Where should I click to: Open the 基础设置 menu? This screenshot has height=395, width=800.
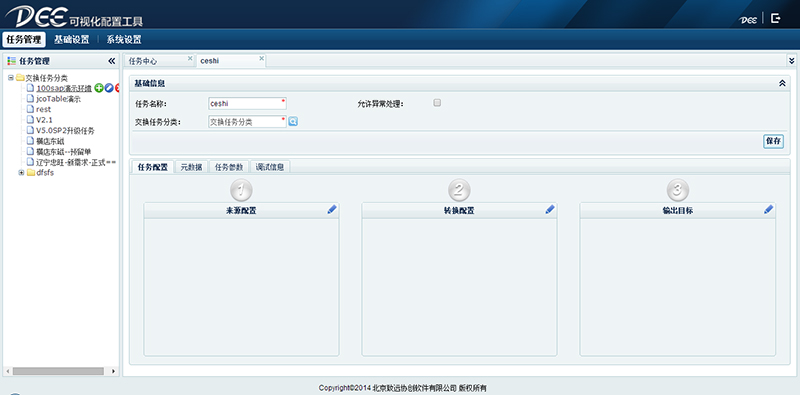71,40
